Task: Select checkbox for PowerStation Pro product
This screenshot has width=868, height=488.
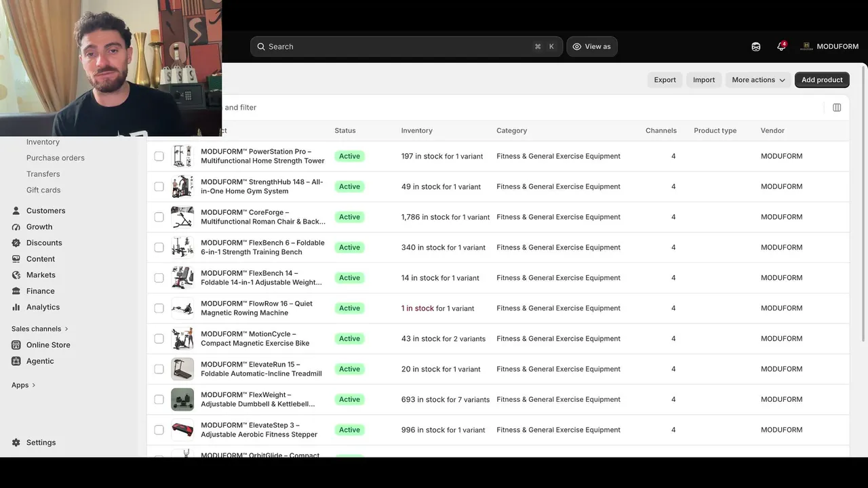Action: tap(159, 156)
